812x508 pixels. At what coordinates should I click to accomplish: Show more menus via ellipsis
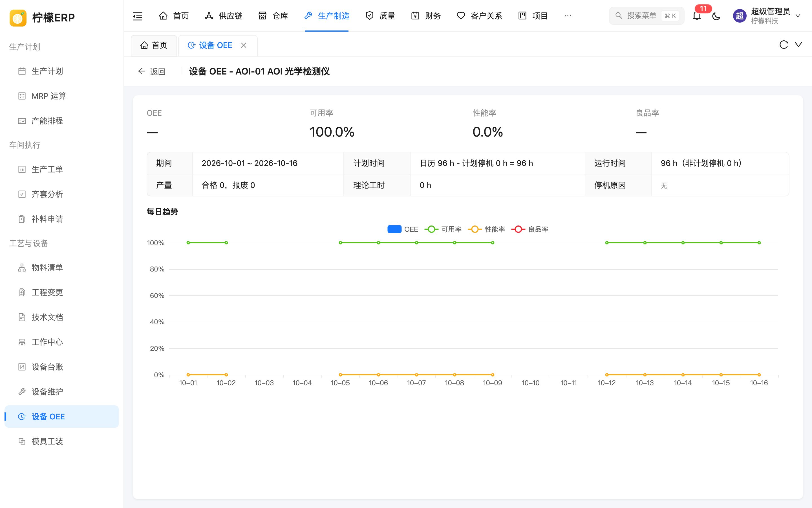568,16
